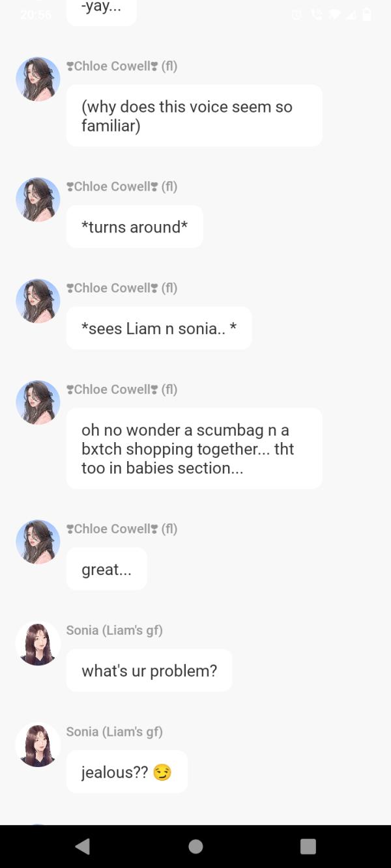Select the "why does this voice seem so familiar" bubble

pyautogui.click(x=194, y=116)
